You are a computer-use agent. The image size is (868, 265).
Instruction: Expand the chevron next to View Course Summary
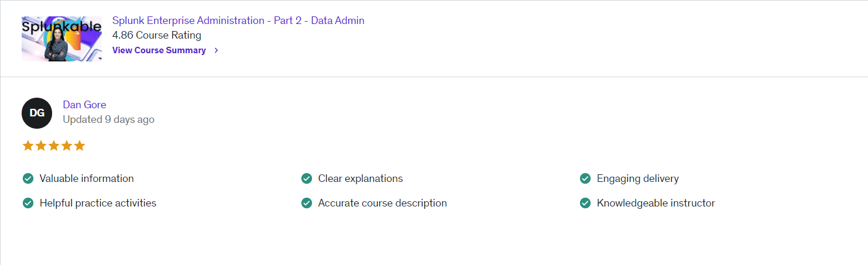[217, 50]
